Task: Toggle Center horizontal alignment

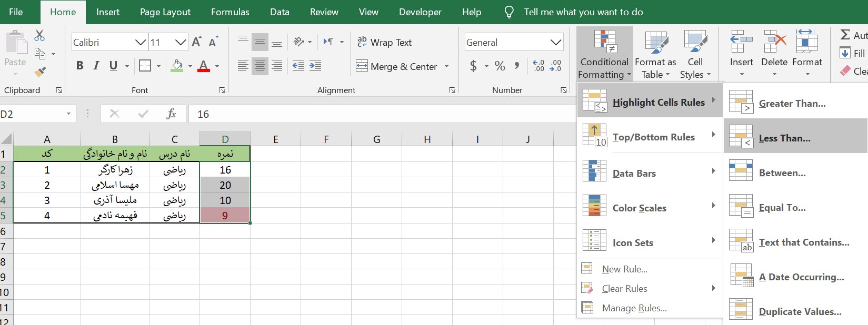Action: tap(260, 66)
